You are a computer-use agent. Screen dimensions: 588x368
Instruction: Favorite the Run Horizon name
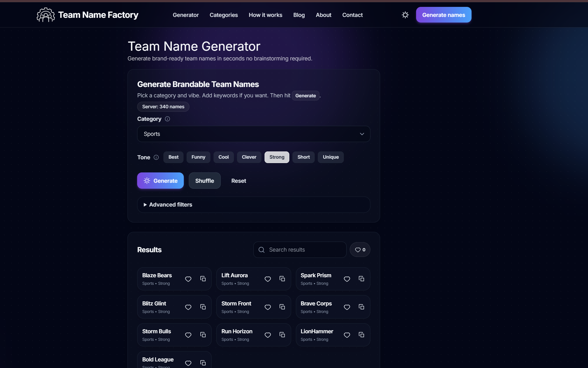pos(268,335)
